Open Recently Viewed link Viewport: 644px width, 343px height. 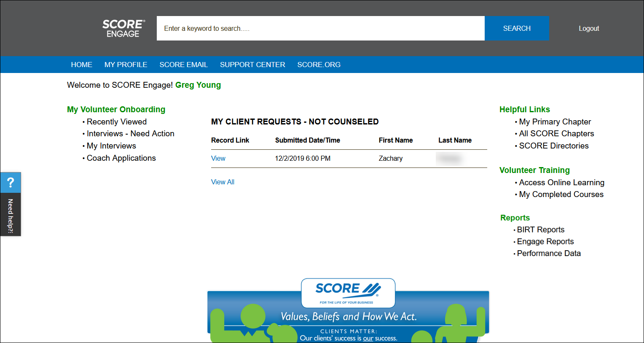[x=117, y=122]
